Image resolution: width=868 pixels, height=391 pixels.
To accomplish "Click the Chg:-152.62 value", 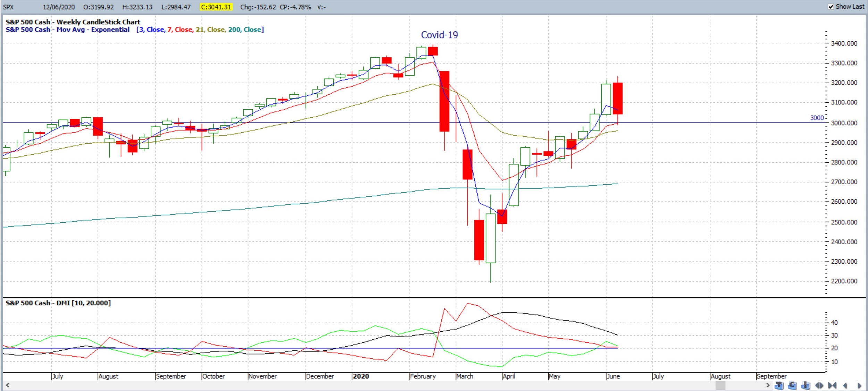I will [258, 7].
